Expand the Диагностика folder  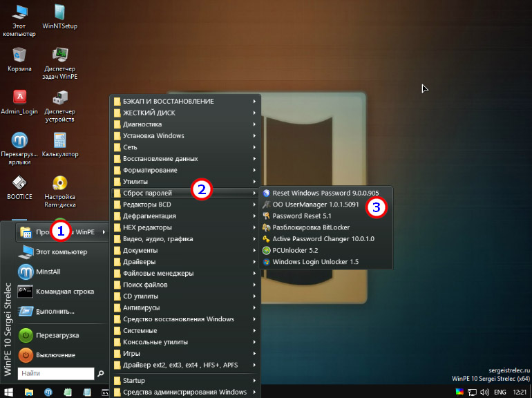point(186,124)
